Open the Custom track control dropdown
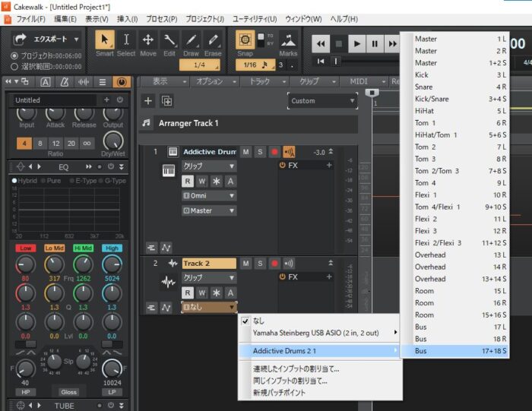 pyautogui.click(x=322, y=101)
